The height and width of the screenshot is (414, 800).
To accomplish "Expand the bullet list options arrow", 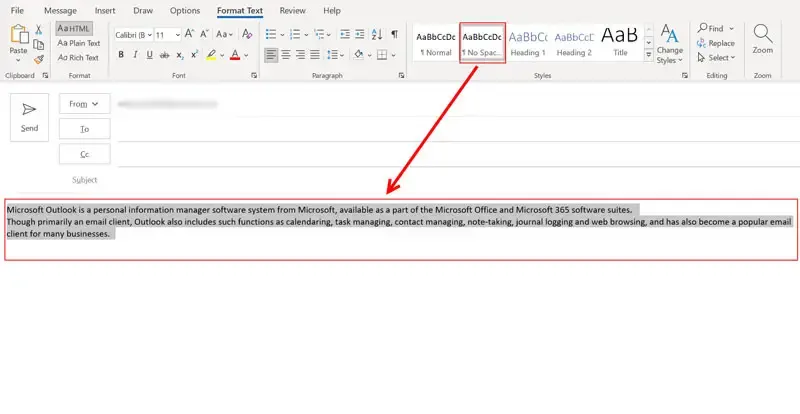I will 282,35.
